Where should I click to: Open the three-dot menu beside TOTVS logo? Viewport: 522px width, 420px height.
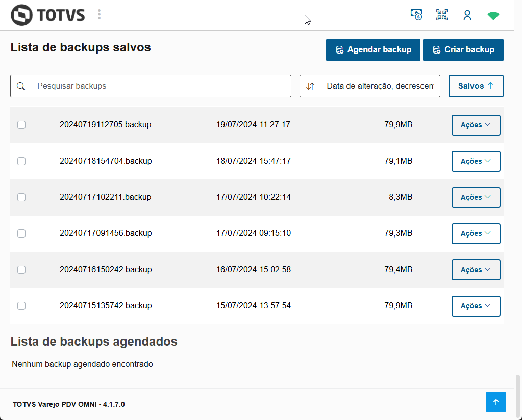pos(99,14)
